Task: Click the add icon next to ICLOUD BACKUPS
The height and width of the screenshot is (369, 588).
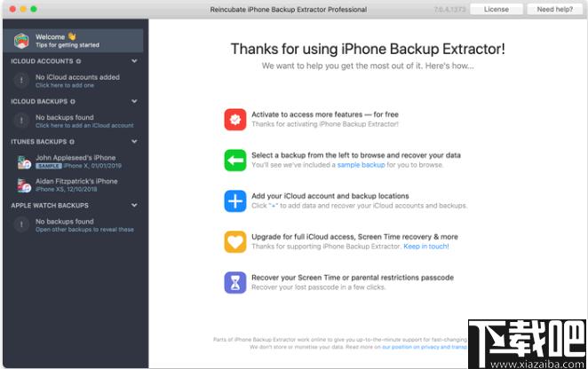Action: [73, 101]
